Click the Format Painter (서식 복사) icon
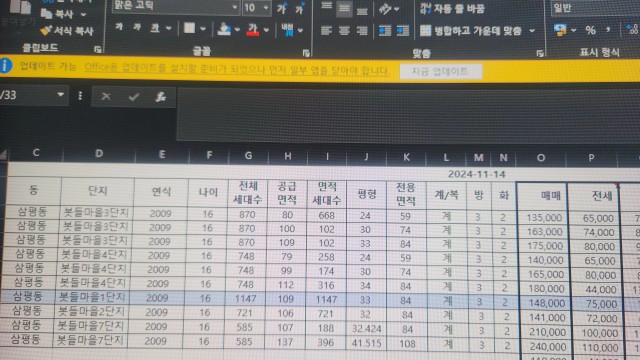 click(x=46, y=31)
